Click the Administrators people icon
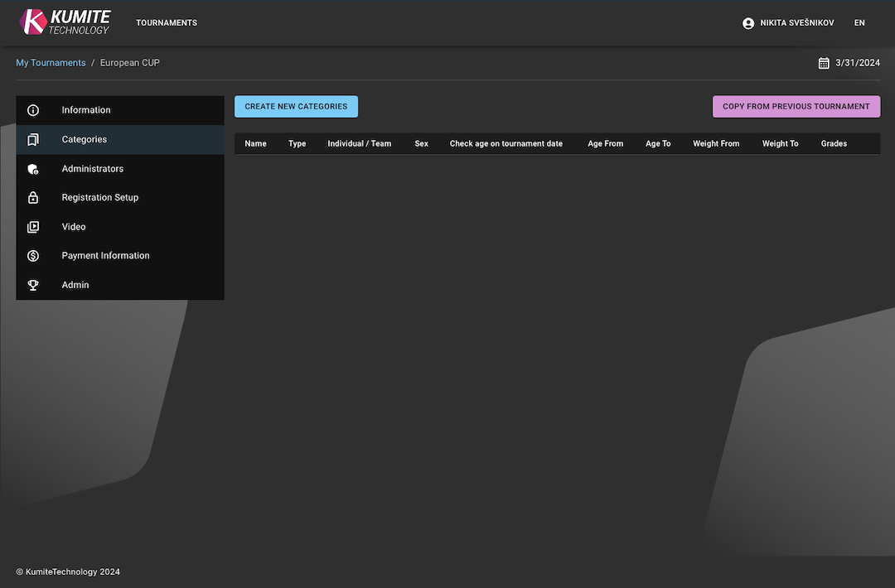Screen dimensions: 895x588 point(33,168)
